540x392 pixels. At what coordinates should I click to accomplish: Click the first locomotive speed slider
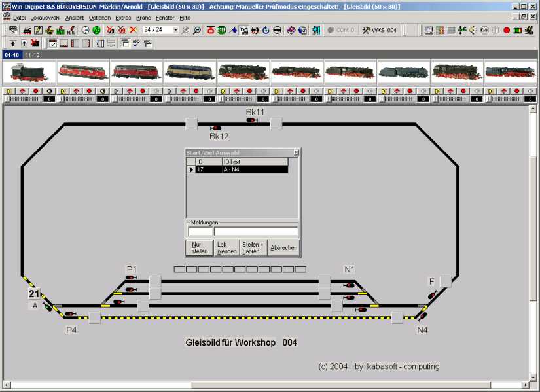[22, 99]
